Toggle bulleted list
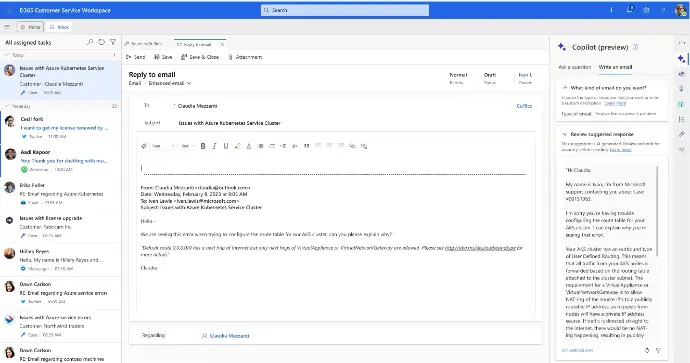 click(x=261, y=146)
